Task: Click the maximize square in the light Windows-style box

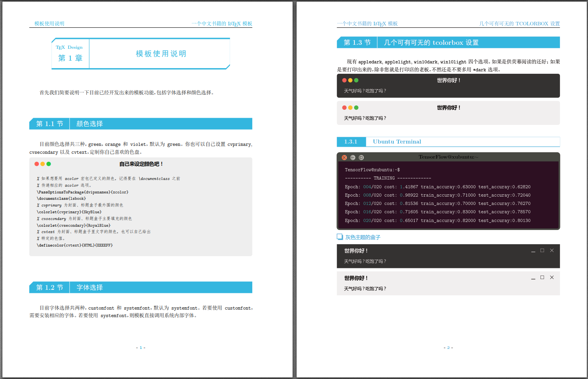Action: tap(542, 278)
